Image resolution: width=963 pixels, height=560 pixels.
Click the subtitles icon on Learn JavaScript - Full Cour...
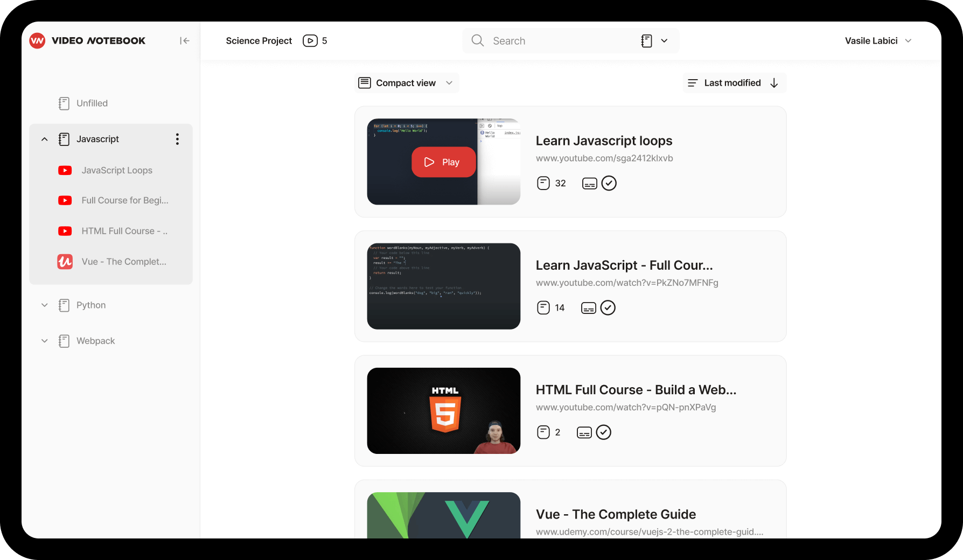click(589, 308)
